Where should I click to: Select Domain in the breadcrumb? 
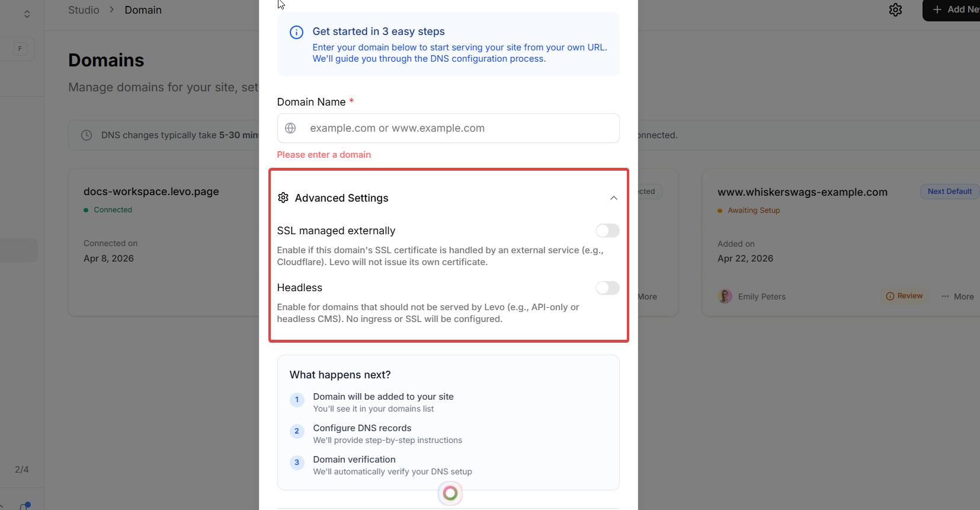[143, 10]
